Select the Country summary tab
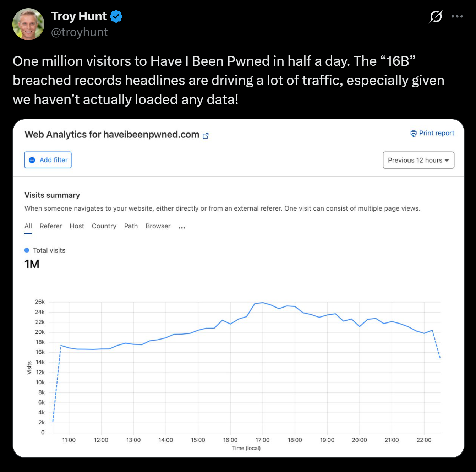This screenshot has width=476, height=472. [x=104, y=226]
